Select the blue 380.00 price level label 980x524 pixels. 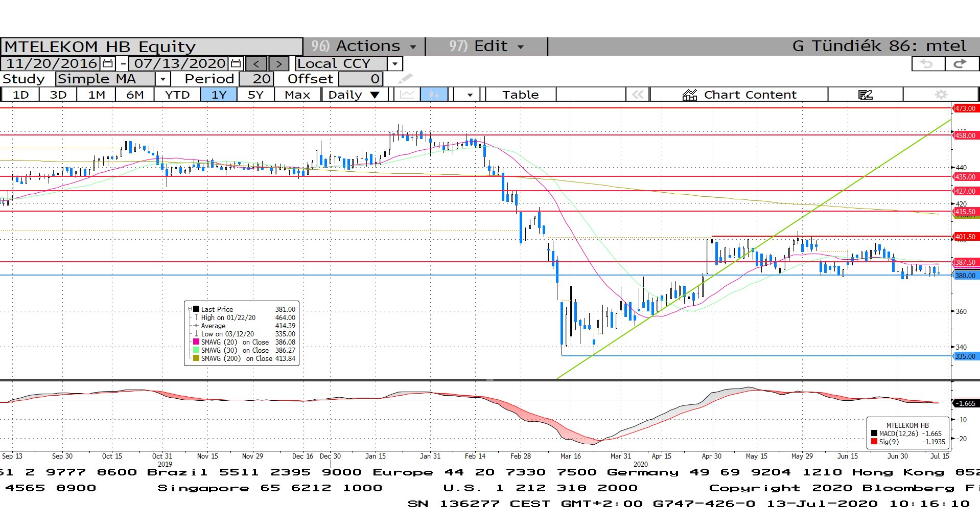click(x=966, y=276)
